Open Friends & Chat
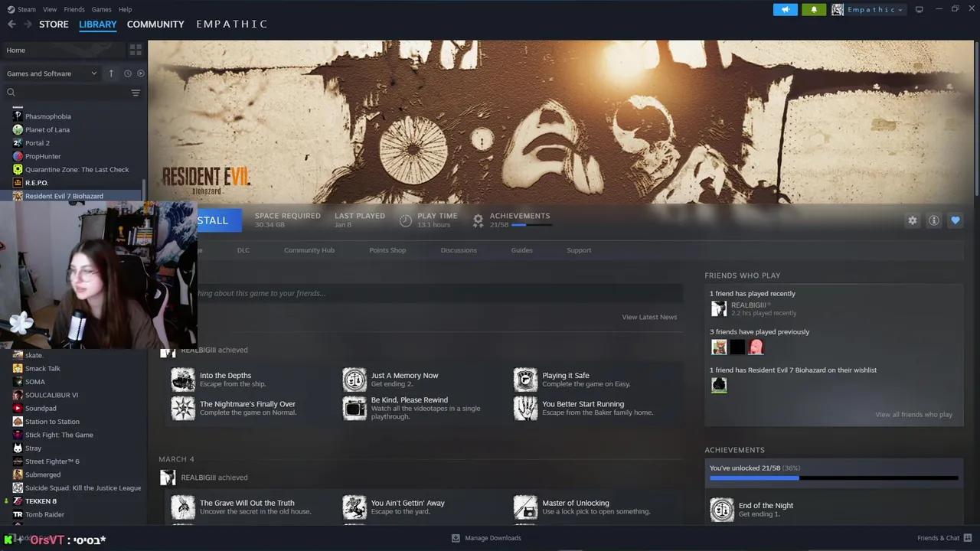The width and height of the screenshot is (980, 551). point(944,538)
